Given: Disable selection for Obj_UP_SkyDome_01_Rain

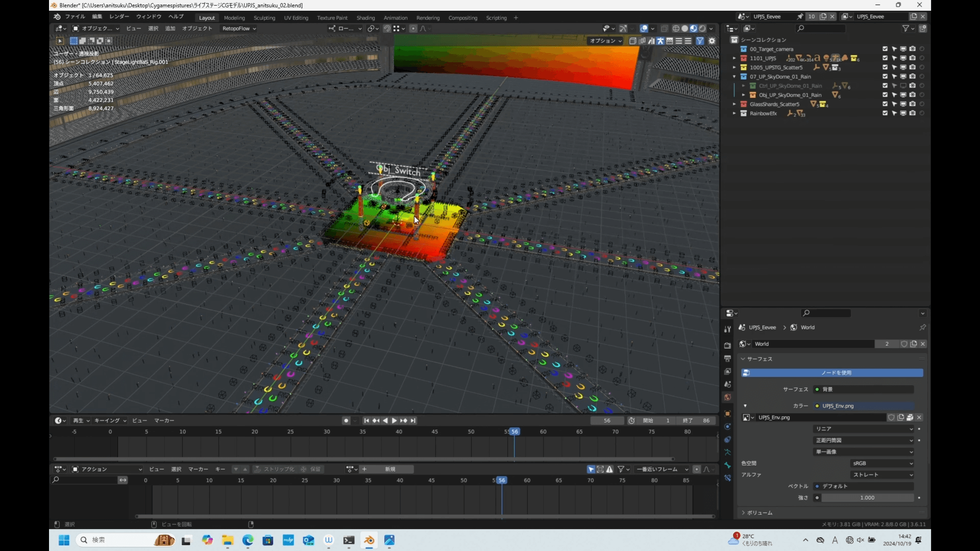Looking at the screenshot, I should point(894,95).
